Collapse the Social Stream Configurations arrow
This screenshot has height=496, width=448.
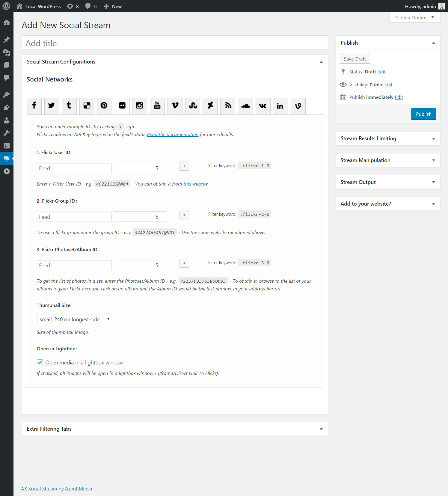(x=321, y=62)
